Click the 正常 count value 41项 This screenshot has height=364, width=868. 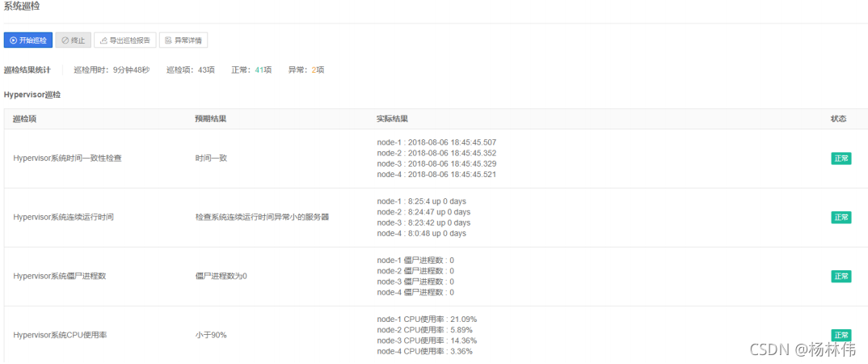tap(263, 70)
